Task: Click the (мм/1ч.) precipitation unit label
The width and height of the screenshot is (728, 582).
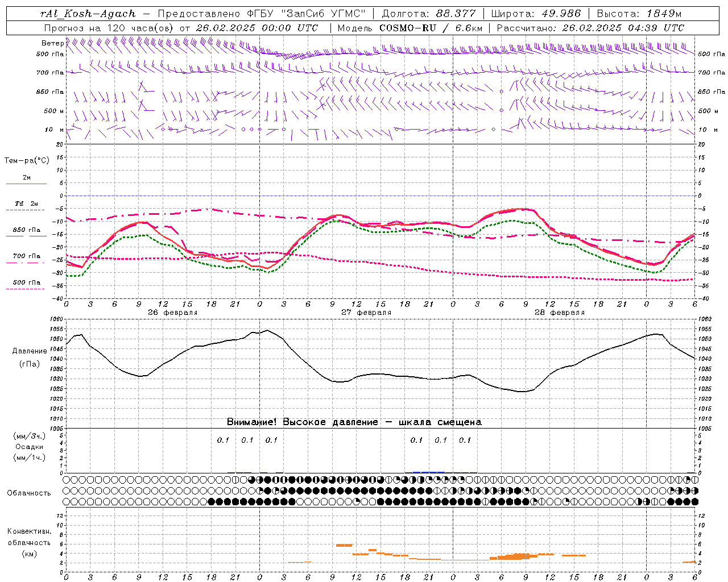Action: pyautogui.click(x=29, y=458)
